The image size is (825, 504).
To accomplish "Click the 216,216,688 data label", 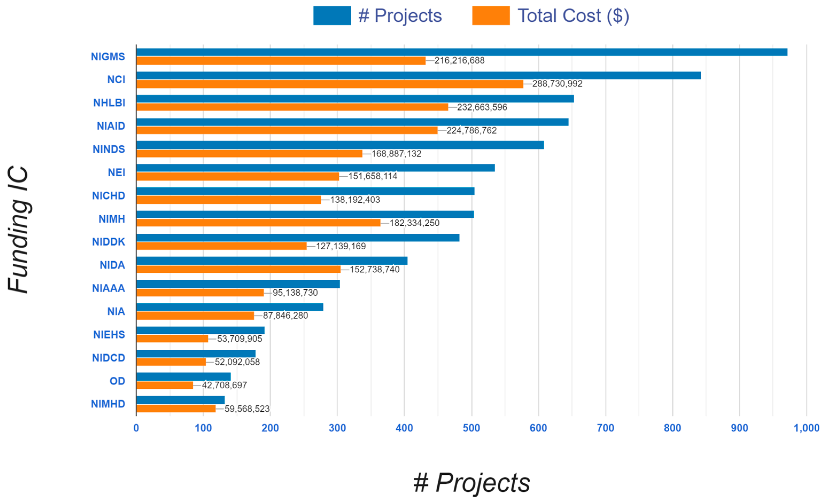I will point(459,61).
